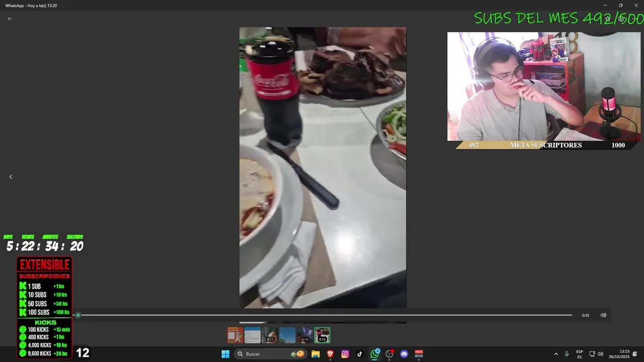Select the highlighted 0:15 video thumbnail

323,335
